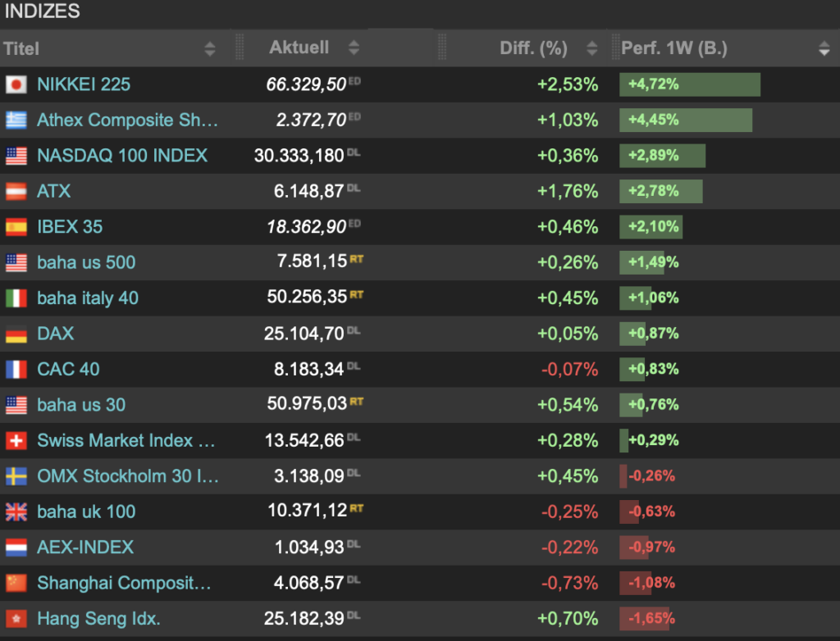Sort by Perf. 1W (B.) arrows

point(824,48)
